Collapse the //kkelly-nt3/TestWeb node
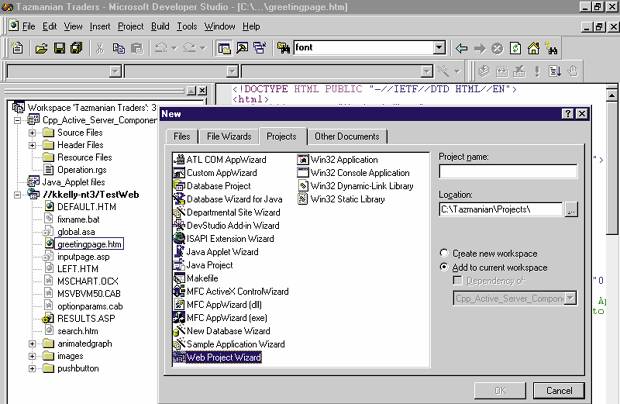This screenshot has height=404, width=620. tap(17, 194)
